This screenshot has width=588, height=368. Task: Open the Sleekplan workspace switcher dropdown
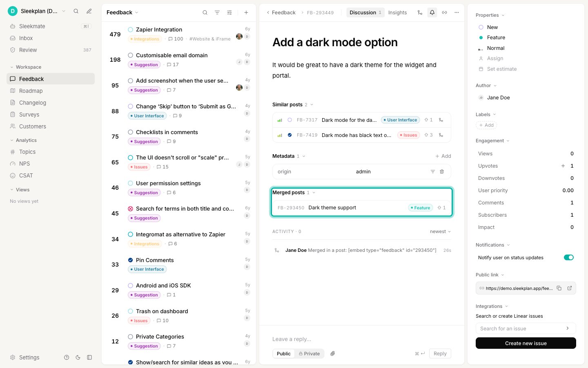(x=37, y=11)
